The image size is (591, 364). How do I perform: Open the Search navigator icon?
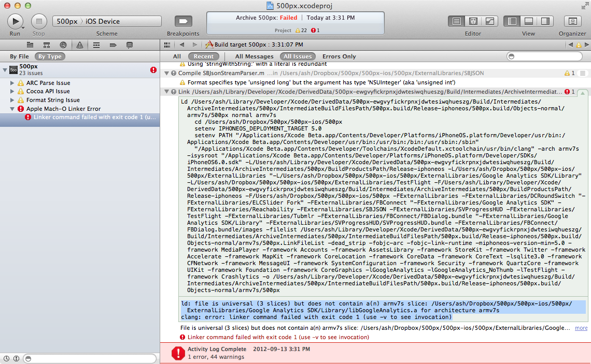pos(63,45)
